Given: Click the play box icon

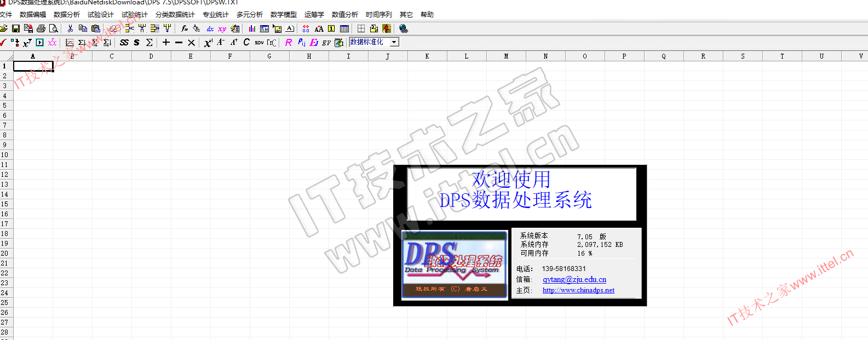Looking at the screenshot, I should coord(39,42).
